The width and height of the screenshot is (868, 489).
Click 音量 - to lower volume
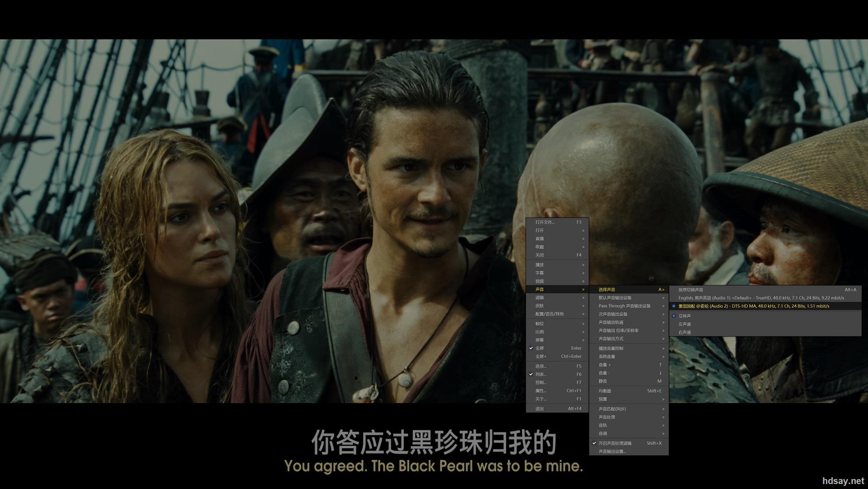tap(629, 373)
